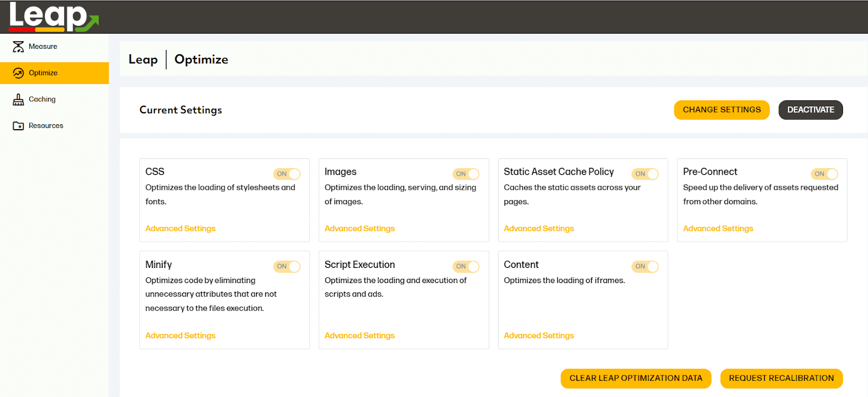Click CLEAR LEAP OPTIMIZATION DATA button
This screenshot has width=868, height=397.
(636, 378)
